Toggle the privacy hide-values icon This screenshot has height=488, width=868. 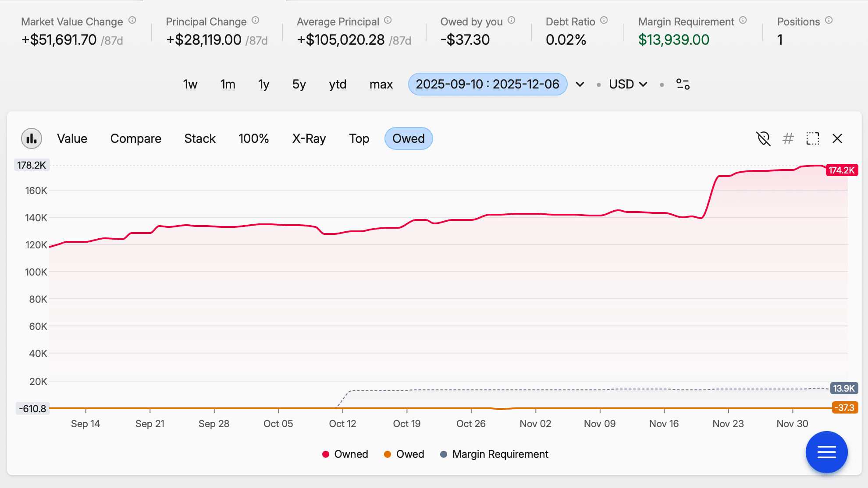pos(763,139)
